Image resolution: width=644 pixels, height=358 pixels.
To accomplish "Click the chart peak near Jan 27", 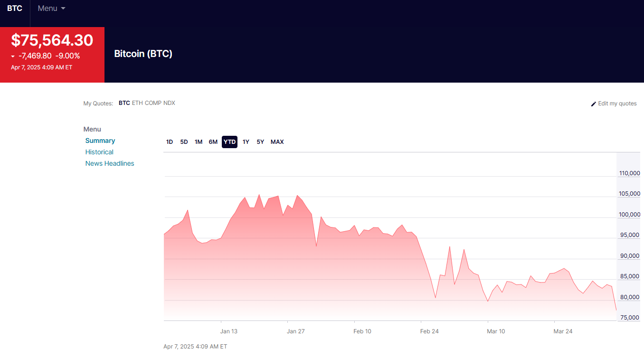I will (297, 196).
